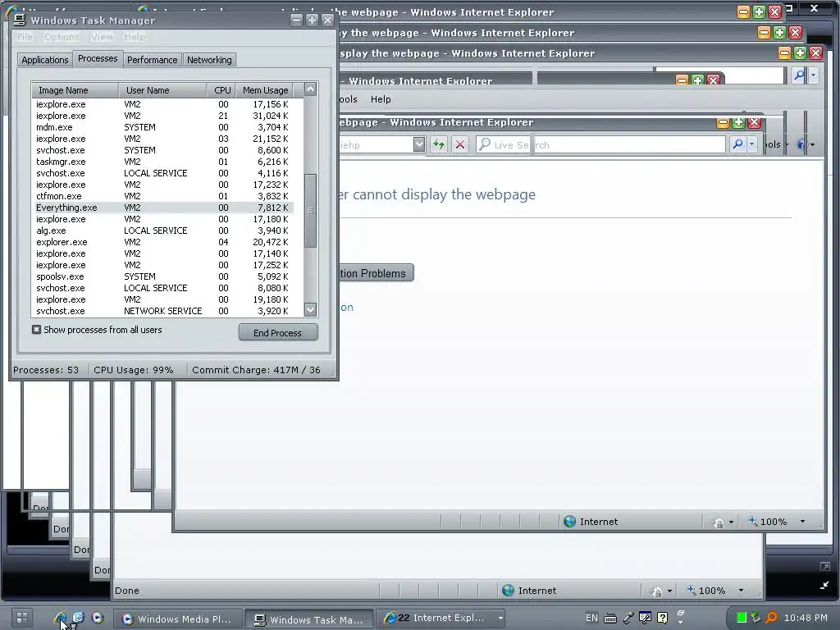
Task: Sort processes by User Name column
Action: click(x=163, y=90)
